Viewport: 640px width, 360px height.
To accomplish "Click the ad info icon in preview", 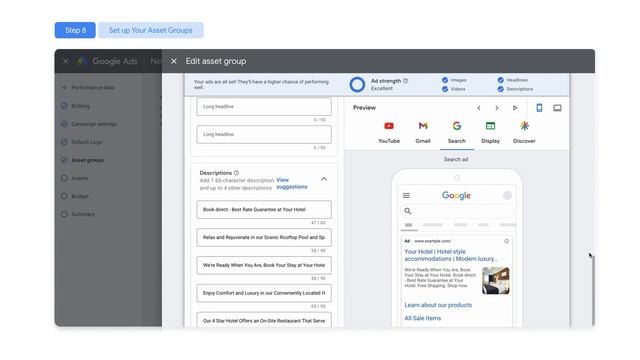I will 507,241.
